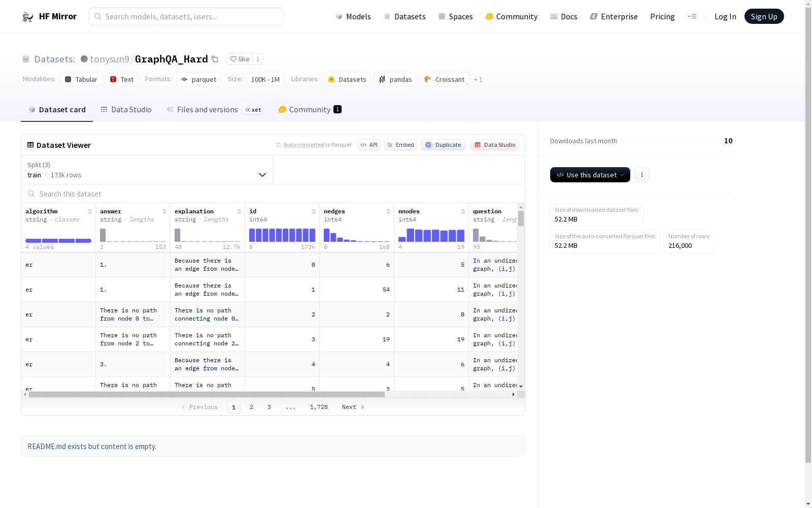812x508 pixels.
Task: Click the tonysun9 user avatar icon
Action: [84, 59]
